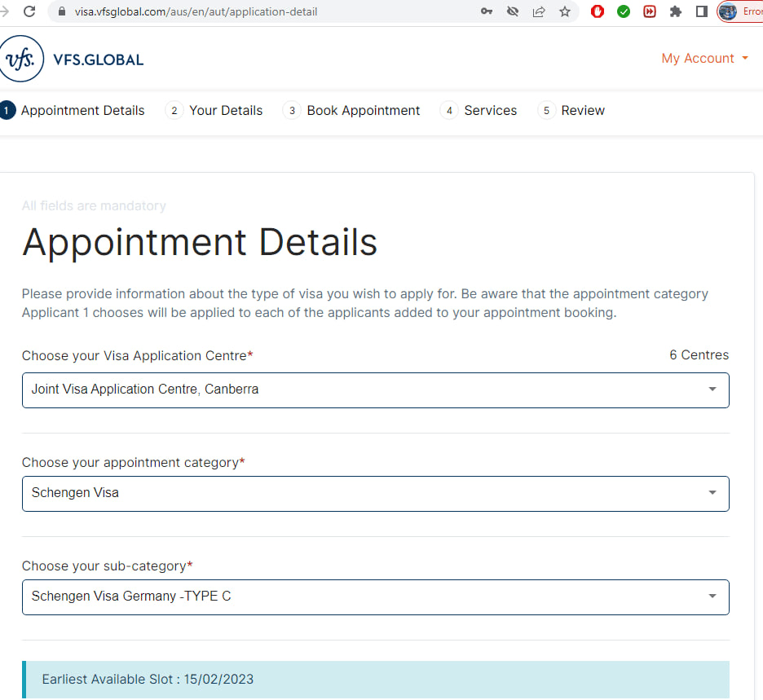This screenshot has width=763, height=700.
Task: Select the Book Appointment step
Action: pos(352,111)
